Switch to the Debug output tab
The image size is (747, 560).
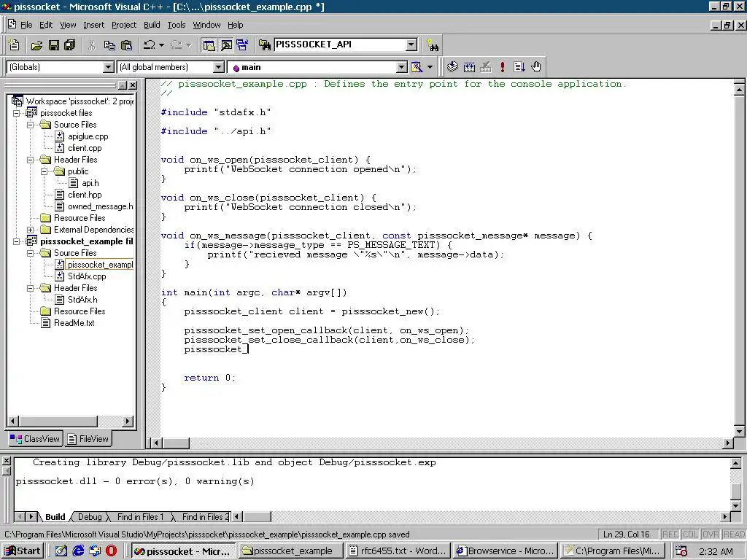coord(90,517)
